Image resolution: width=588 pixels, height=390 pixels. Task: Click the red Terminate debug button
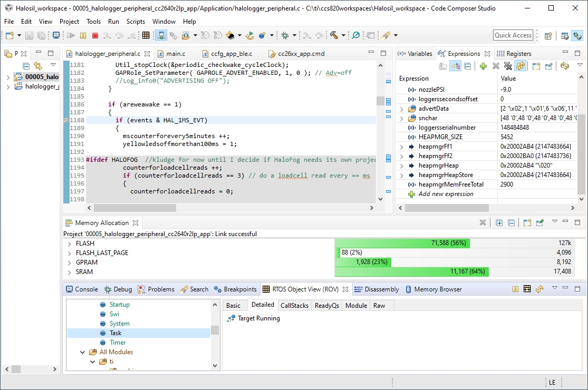[x=95, y=35]
